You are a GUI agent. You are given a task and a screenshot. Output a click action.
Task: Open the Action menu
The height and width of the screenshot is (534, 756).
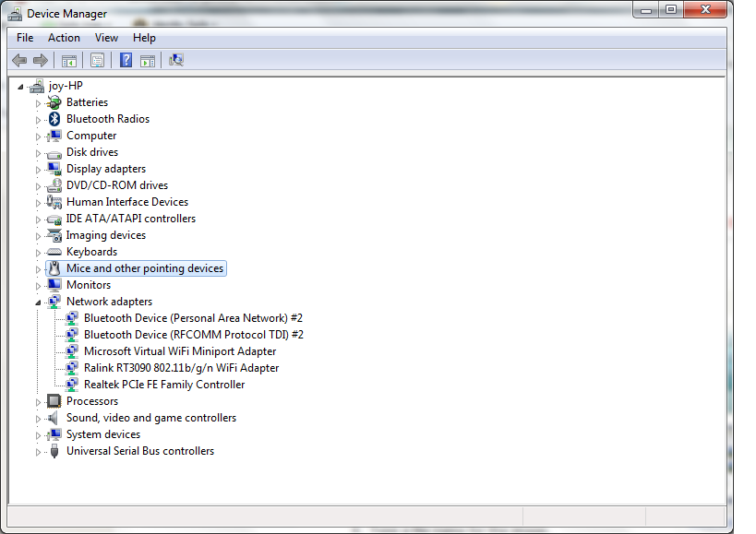(64, 38)
